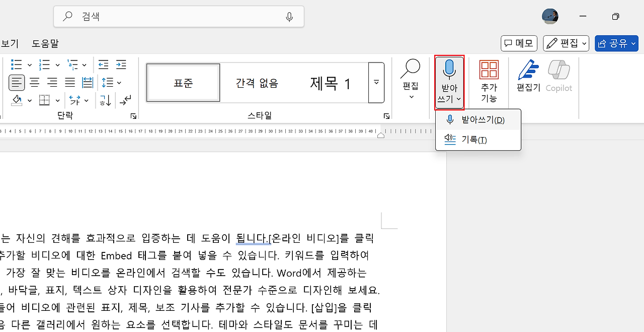
Task: Click the shading paint bucket icon
Action: click(17, 100)
